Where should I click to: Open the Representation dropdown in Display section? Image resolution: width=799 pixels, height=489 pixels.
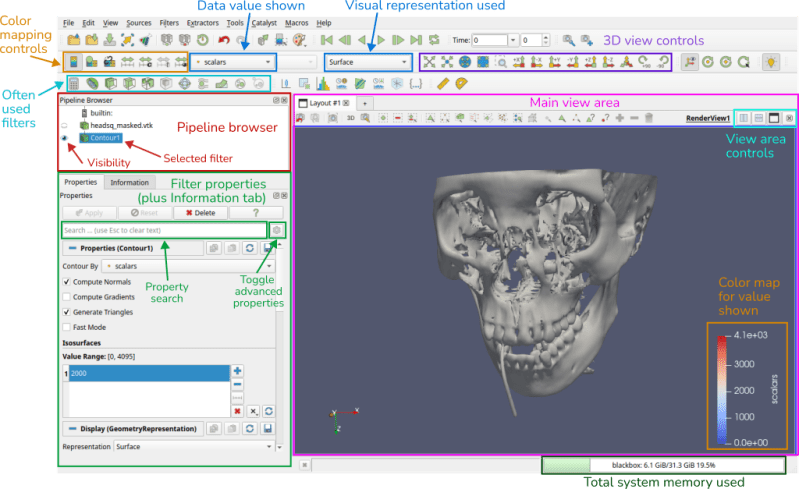(x=194, y=446)
